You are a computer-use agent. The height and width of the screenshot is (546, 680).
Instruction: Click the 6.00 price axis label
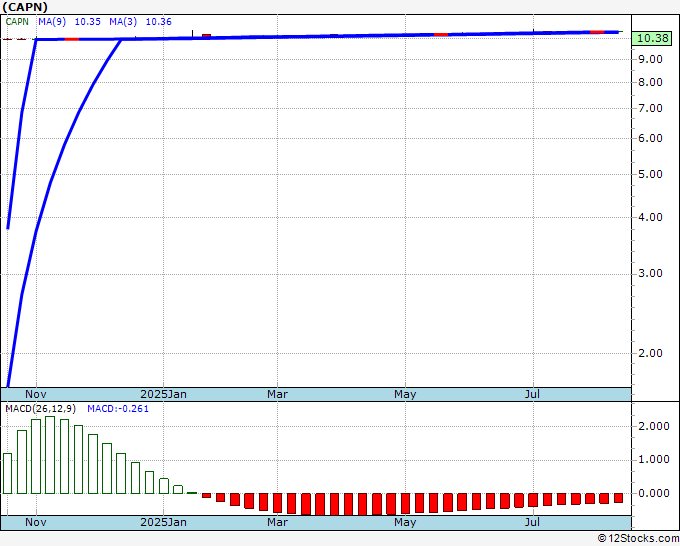tap(651, 138)
